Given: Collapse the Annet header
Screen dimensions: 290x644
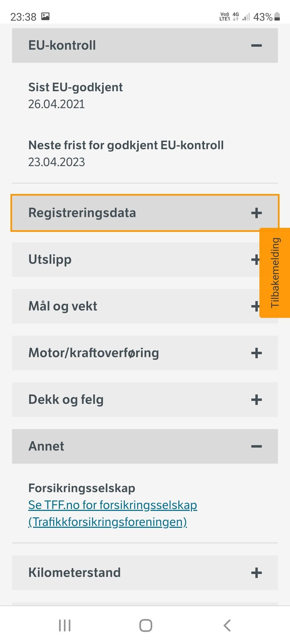Looking at the screenshot, I should (145, 446).
